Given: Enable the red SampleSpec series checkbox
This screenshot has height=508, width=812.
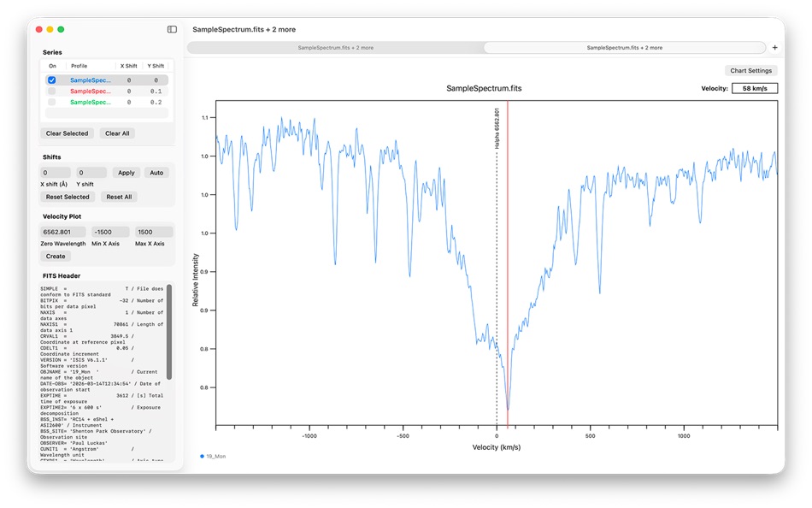Looking at the screenshot, I should (x=52, y=92).
